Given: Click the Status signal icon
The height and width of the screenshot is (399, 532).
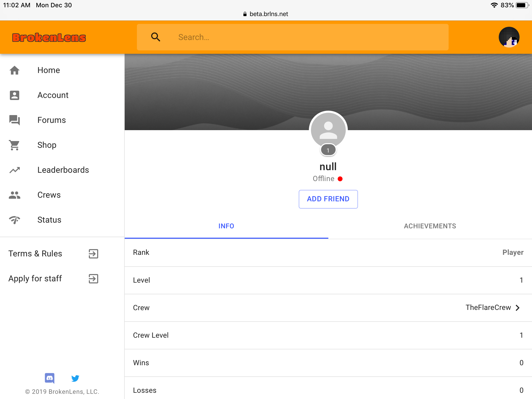Looking at the screenshot, I should click(x=15, y=220).
